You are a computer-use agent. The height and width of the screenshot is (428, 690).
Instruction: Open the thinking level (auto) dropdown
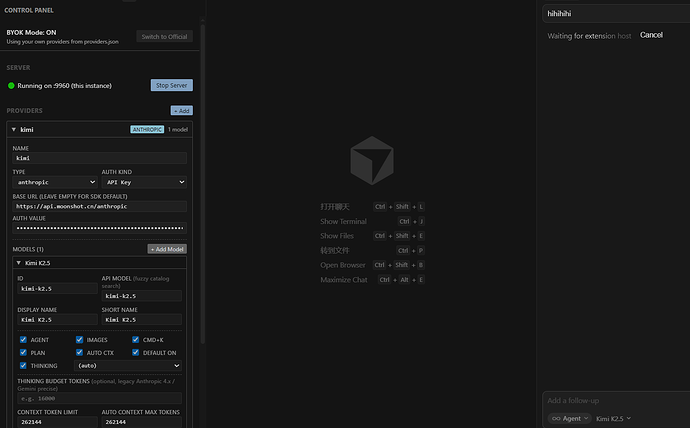tap(128, 366)
